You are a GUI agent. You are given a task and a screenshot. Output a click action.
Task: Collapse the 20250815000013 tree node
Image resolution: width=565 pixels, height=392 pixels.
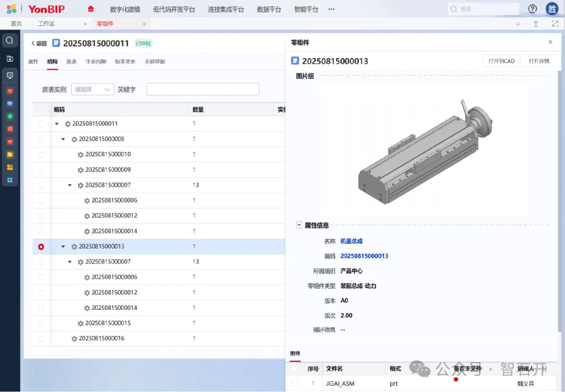63,247
